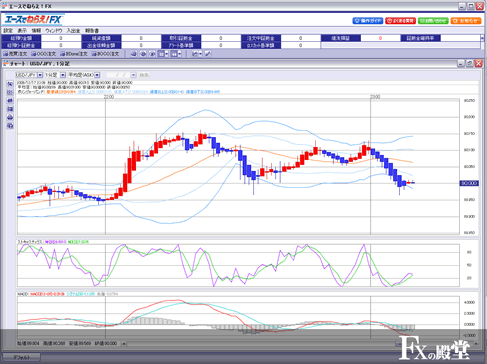This screenshot has height=364, width=487.
Task: Open the 表示 menu
Action: pyautogui.click(x=22, y=31)
